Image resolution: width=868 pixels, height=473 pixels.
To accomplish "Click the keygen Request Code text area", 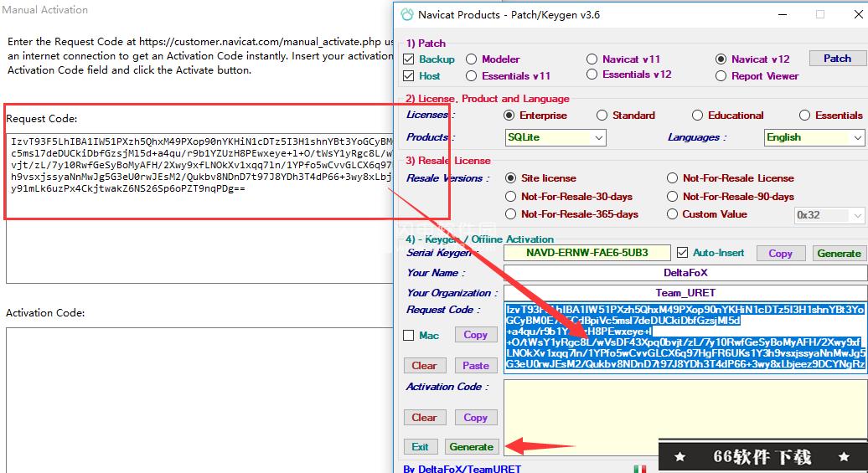I will pyautogui.click(x=685, y=337).
